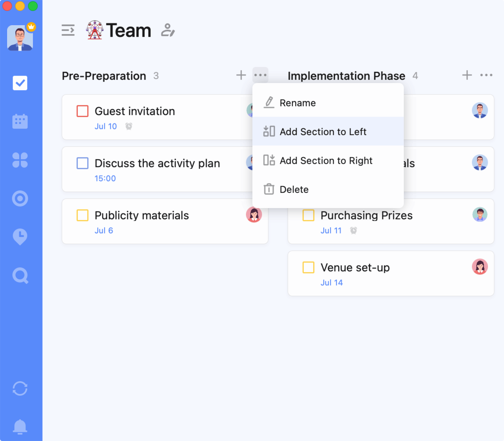Open the user profile avatar
Screen dimensions: 504x441
pos(20,38)
